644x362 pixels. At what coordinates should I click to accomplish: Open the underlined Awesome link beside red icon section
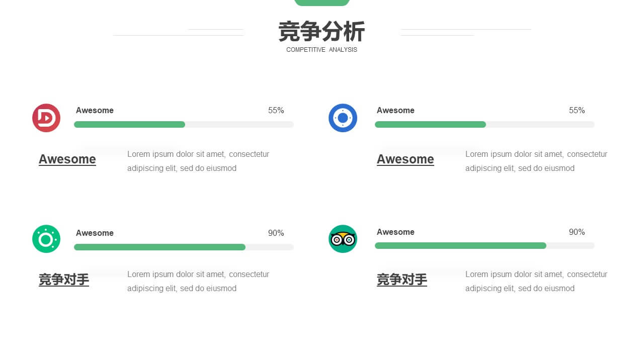click(67, 159)
